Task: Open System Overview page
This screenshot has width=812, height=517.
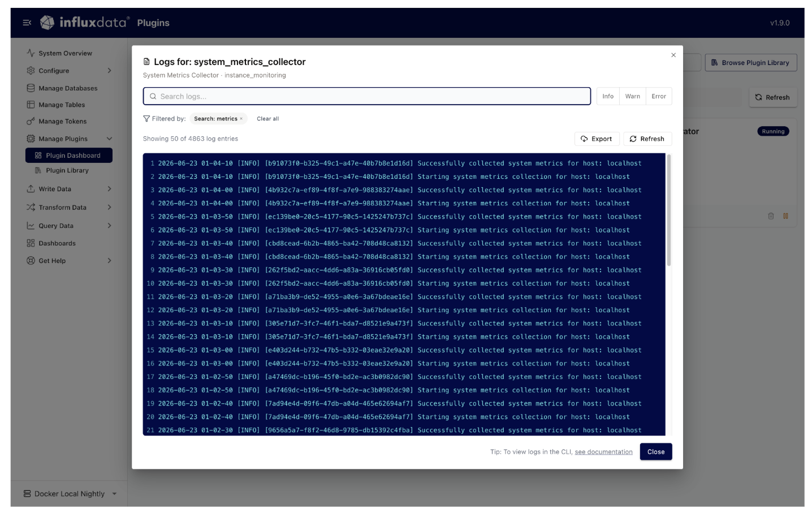Action: click(65, 53)
